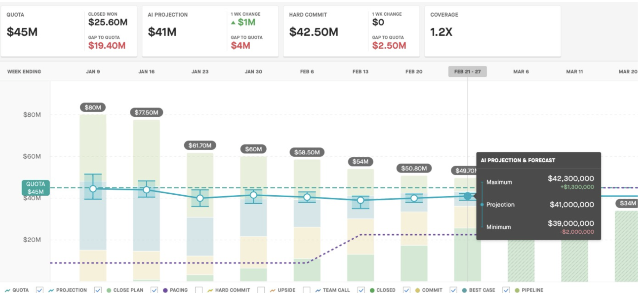Click the Quota line icon in the legend

(x=7, y=290)
